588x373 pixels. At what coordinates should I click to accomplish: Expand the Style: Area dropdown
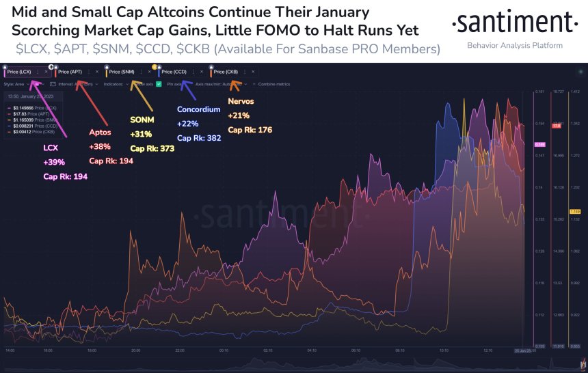tap(17, 84)
